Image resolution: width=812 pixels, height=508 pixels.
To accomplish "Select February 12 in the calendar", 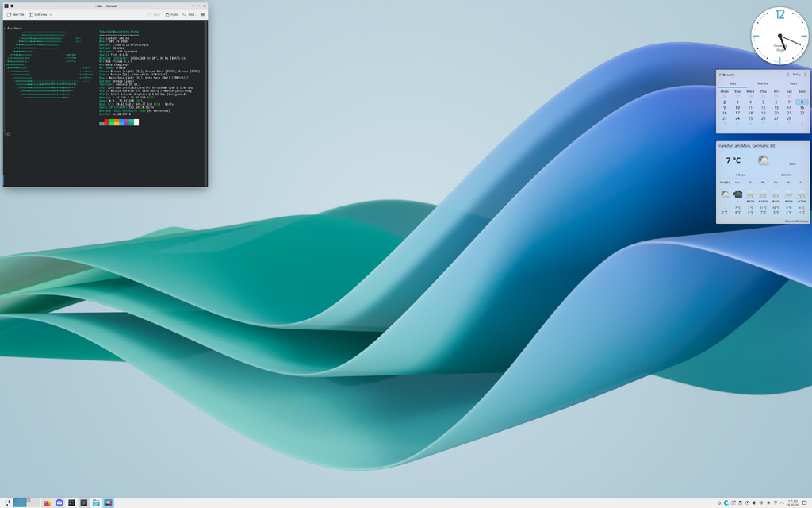I will pyautogui.click(x=764, y=107).
